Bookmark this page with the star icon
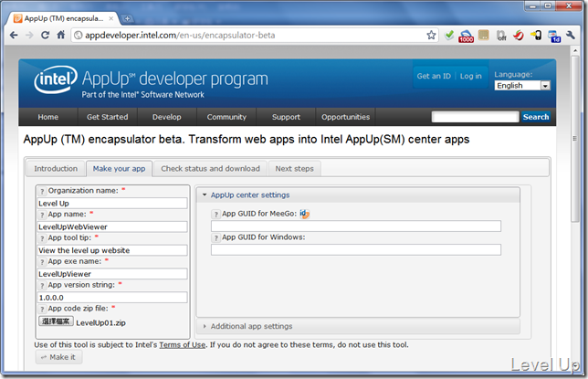This screenshot has height=379, width=588. [x=431, y=35]
